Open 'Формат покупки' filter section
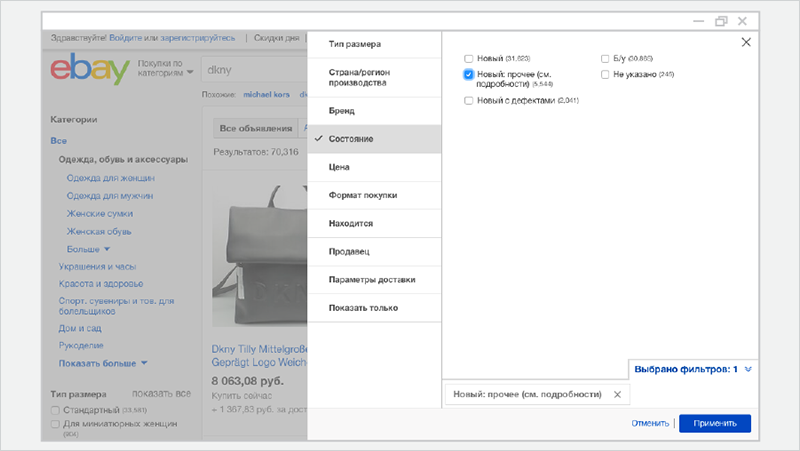This screenshot has height=451, width=800. 374,195
